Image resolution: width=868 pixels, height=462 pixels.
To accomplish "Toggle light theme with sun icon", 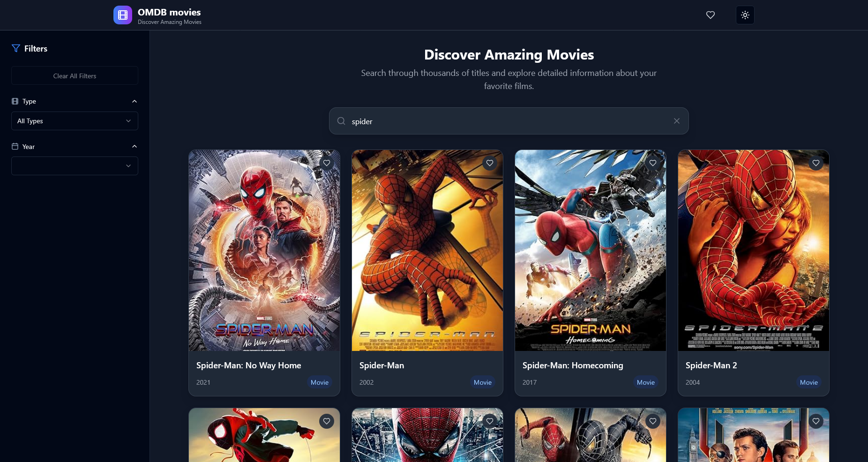I will pyautogui.click(x=745, y=15).
